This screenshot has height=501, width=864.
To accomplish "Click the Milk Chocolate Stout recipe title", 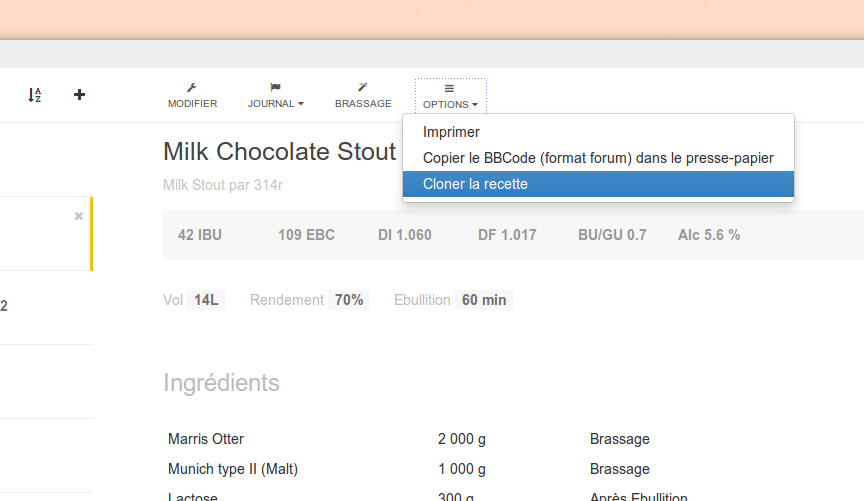I will click(x=280, y=152).
